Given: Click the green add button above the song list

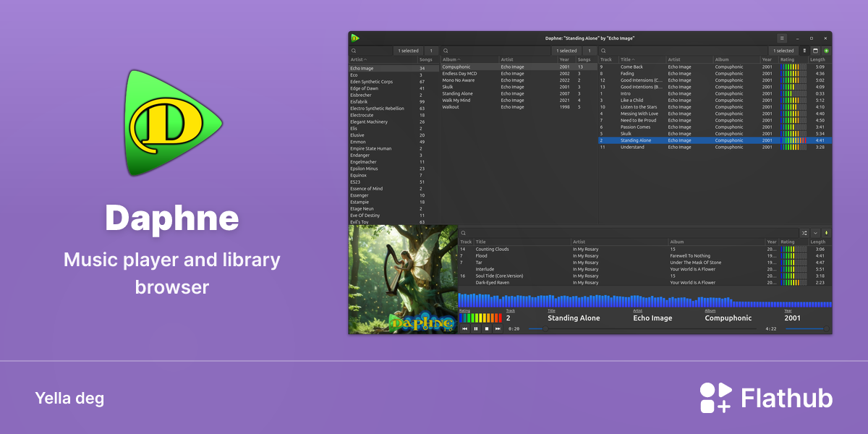Looking at the screenshot, I should coord(826,51).
